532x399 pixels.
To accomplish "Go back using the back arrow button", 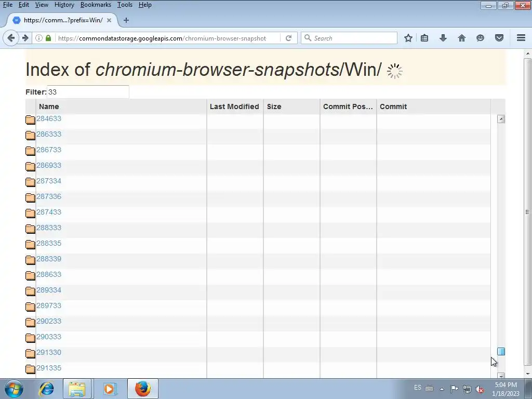I will [11, 38].
